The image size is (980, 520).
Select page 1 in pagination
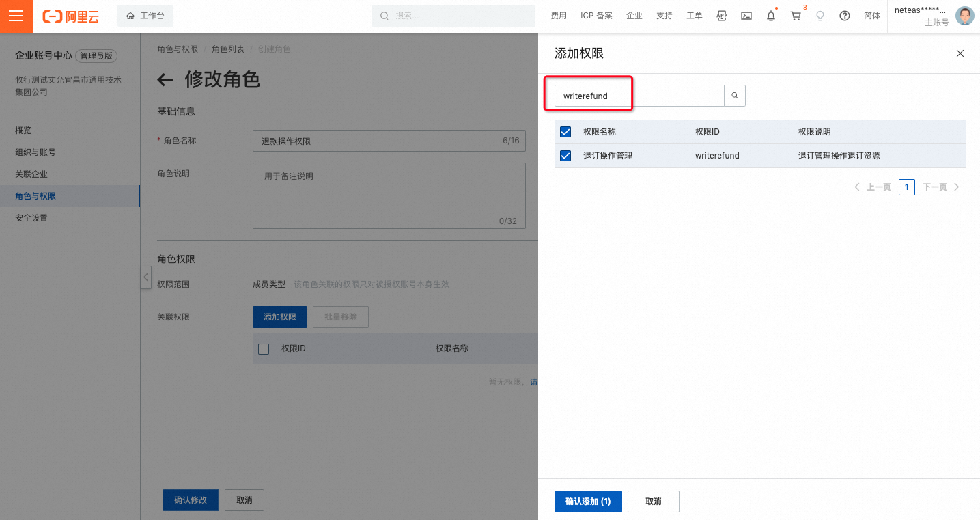907,187
